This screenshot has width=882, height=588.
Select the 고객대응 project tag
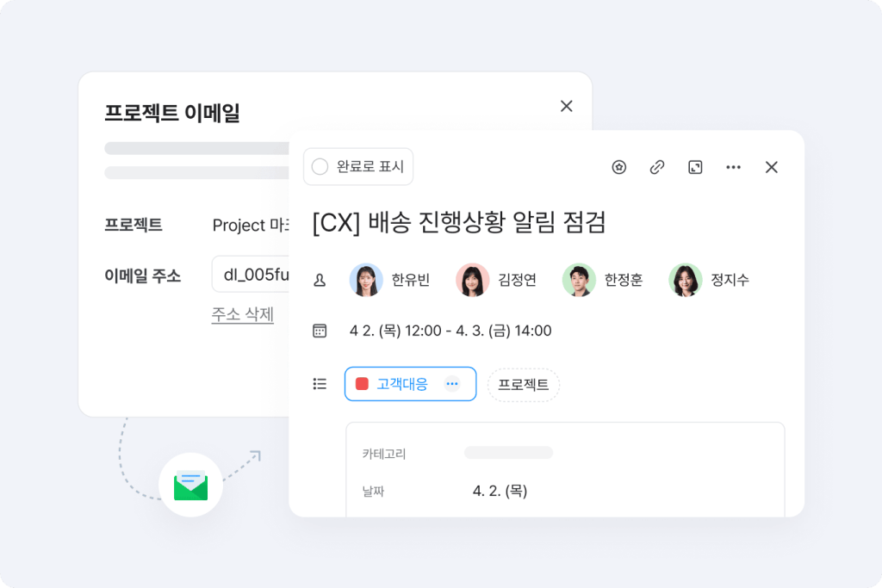[x=410, y=384]
